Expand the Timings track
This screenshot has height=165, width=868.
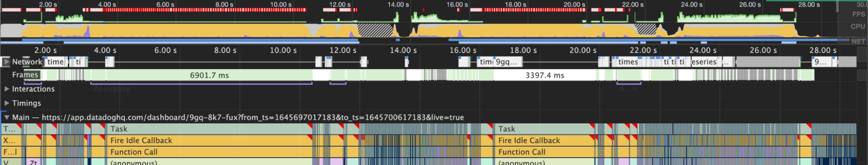pyautogui.click(x=7, y=103)
